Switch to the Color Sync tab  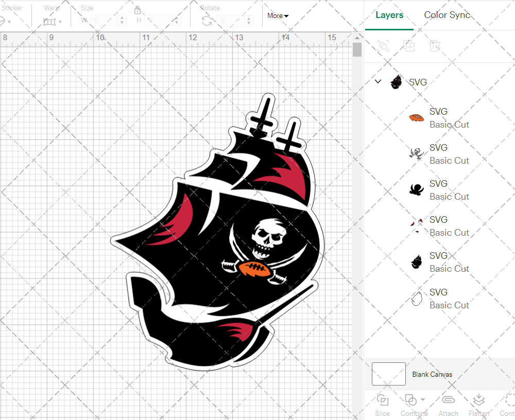pyautogui.click(x=447, y=15)
